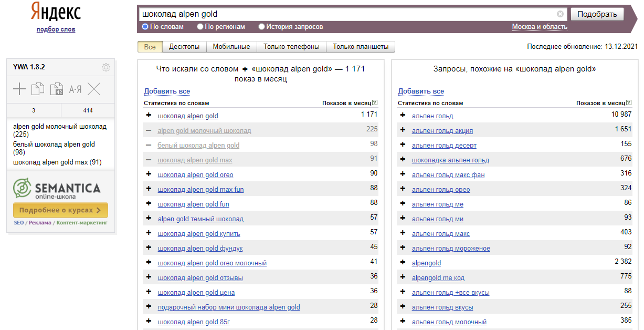Open help icon beside right 'Показов в месяц'
The image size is (644, 330).
(629, 103)
